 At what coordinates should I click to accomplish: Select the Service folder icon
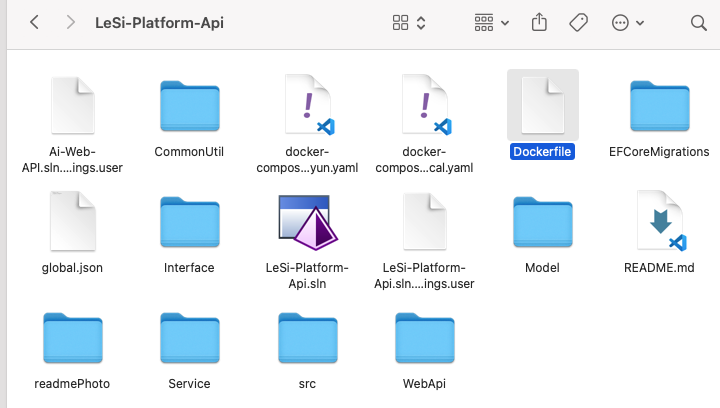(190, 338)
